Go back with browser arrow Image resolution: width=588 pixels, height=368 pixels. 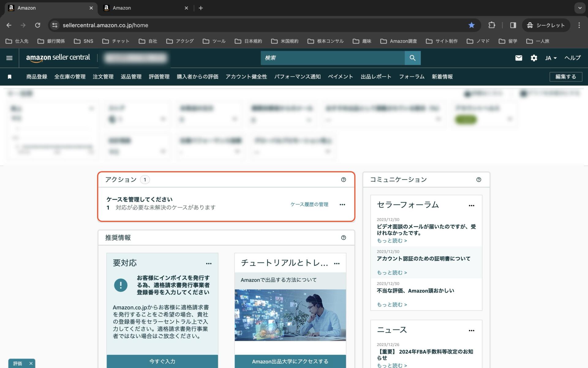click(9, 25)
